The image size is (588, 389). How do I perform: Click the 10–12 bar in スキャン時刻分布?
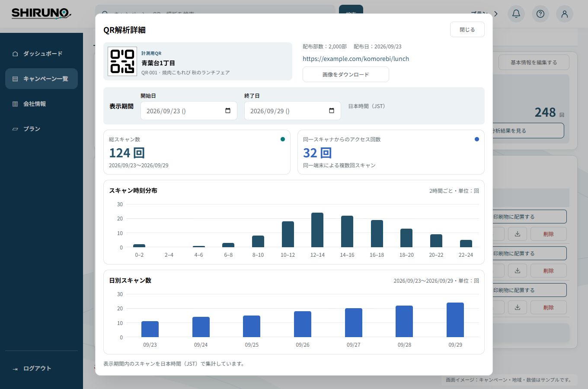[288, 234]
